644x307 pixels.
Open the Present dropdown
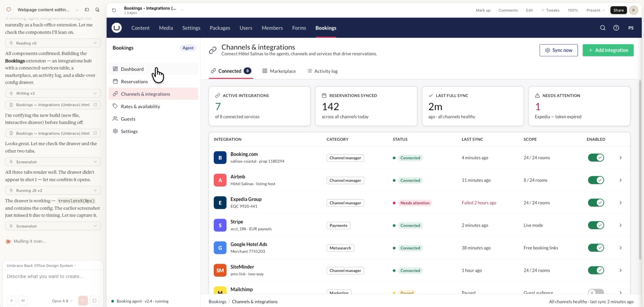(x=595, y=10)
